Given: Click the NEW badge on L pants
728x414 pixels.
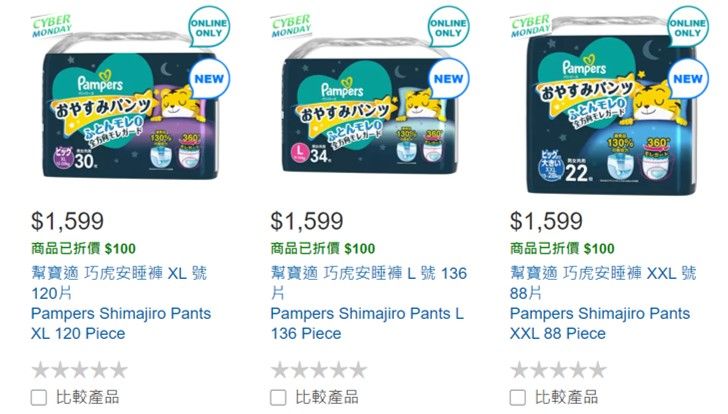Looking at the screenshot, I should point(448,79).
